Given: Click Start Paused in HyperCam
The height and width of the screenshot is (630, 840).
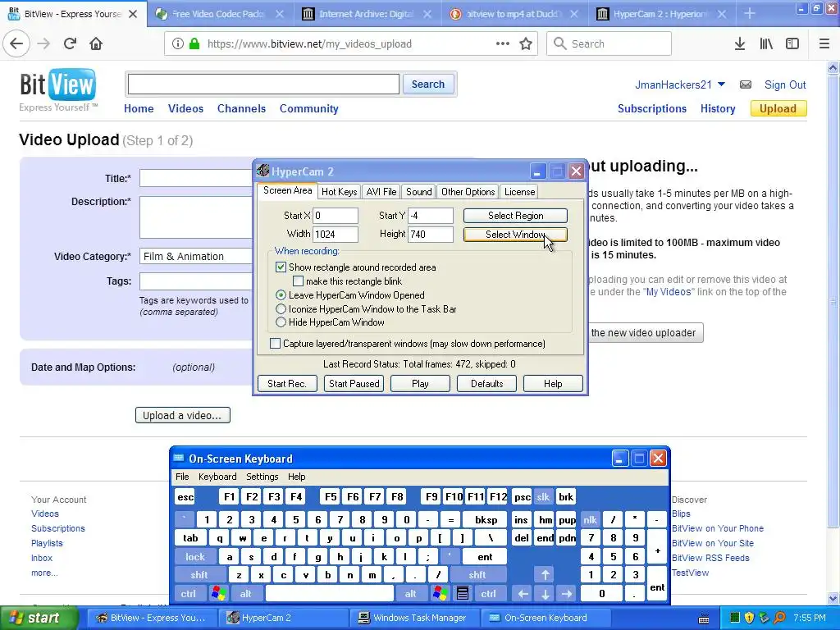Looking at the screenshot, I should click(x=354, y=384).
